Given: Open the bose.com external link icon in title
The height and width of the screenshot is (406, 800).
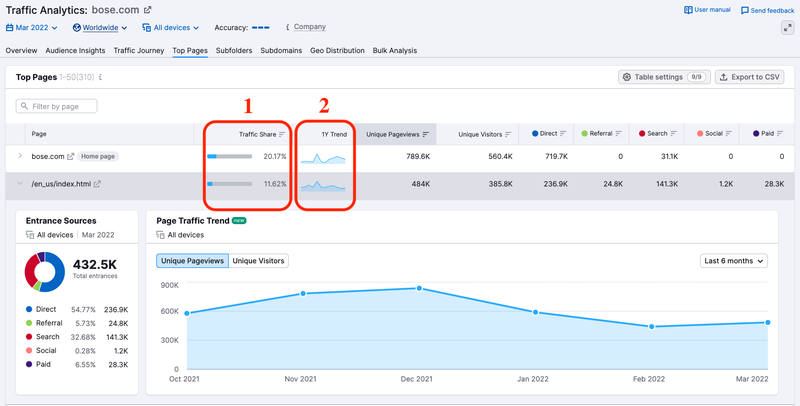Looking at the screenshot, I should [147, 10].
